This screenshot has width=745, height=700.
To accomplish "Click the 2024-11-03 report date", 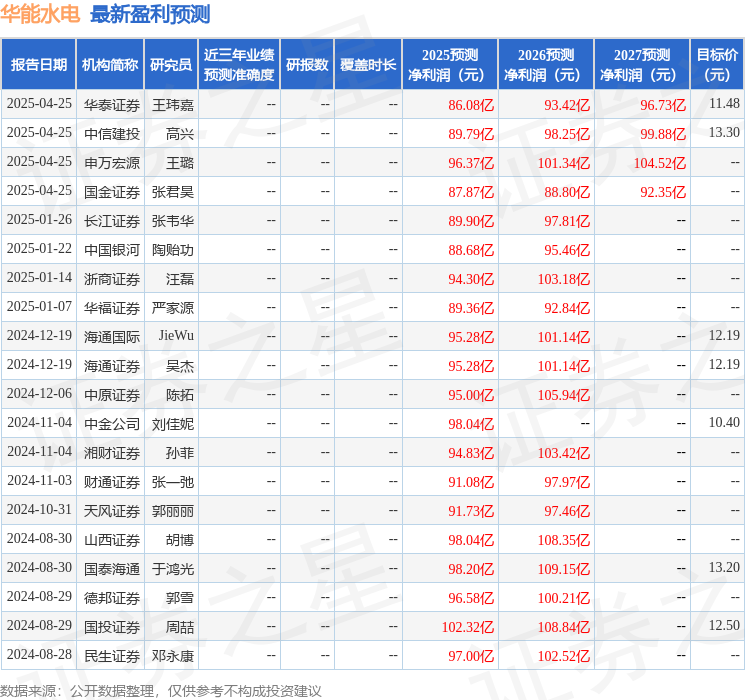I will coord(39,480).
